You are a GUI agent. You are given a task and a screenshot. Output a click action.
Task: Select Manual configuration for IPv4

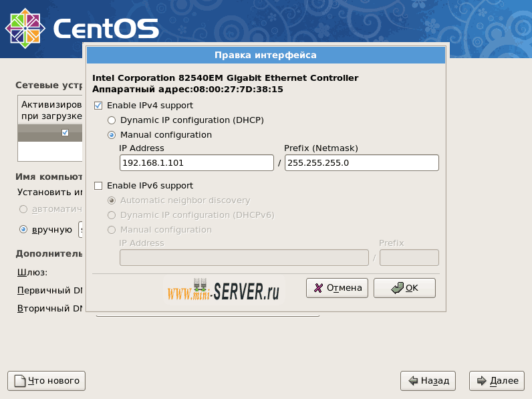coord(112,135)
